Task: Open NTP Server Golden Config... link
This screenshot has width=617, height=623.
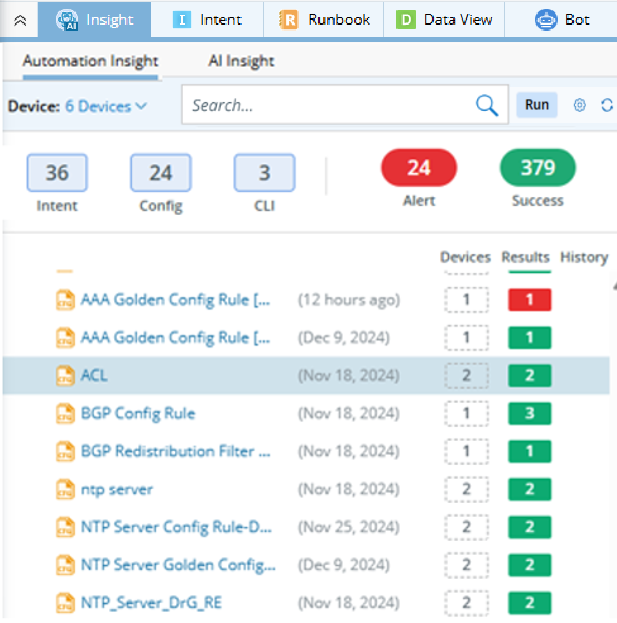Action: (x=178, y=565)
